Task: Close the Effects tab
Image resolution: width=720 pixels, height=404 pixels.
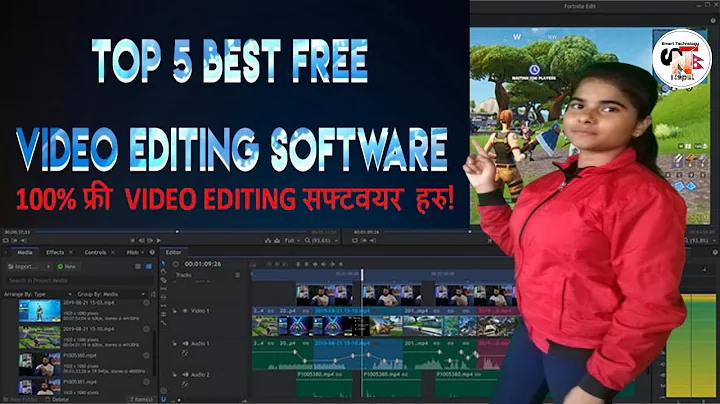Action: 71,252
